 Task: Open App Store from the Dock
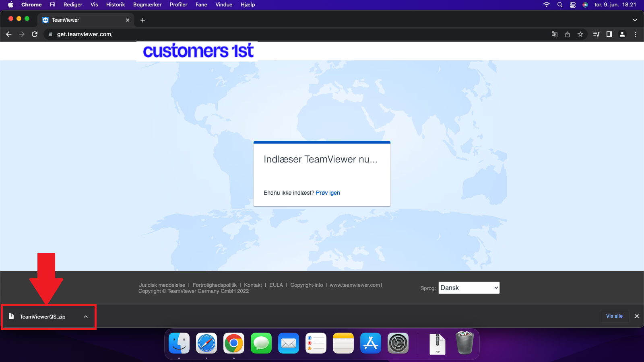(x=371, y=343)
